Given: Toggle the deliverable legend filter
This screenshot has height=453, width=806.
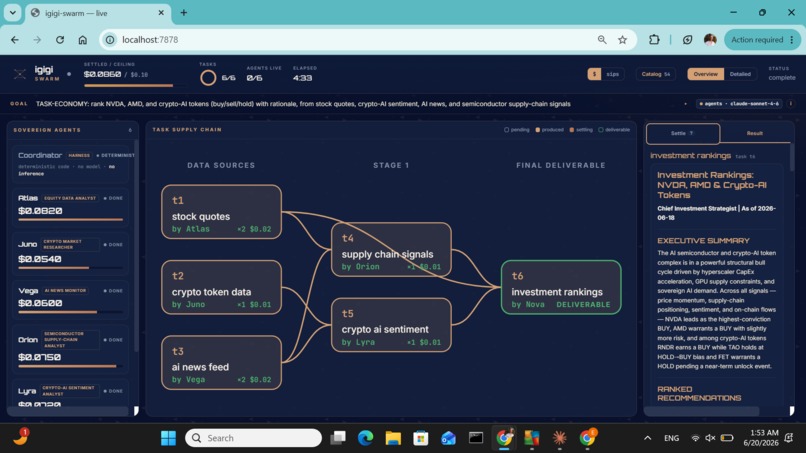Looking at the screenshot, I should [x=614, y=130].
